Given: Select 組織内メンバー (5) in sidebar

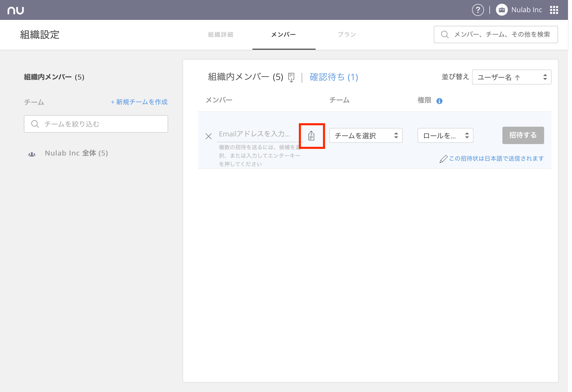Looking at the screenshot, I should click(54, 77).
